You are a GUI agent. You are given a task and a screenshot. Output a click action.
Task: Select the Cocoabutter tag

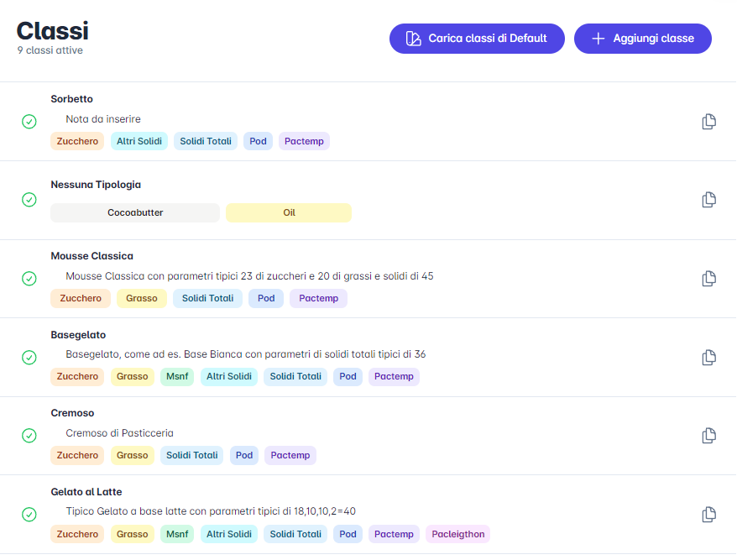pos(135,213)
